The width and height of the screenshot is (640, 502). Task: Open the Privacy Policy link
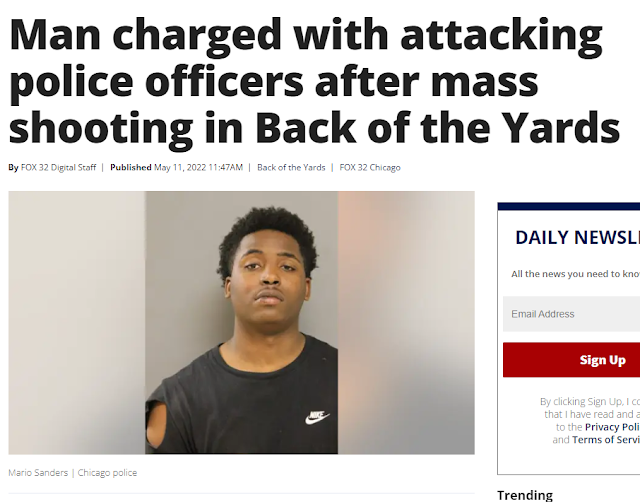click(612, 427)
